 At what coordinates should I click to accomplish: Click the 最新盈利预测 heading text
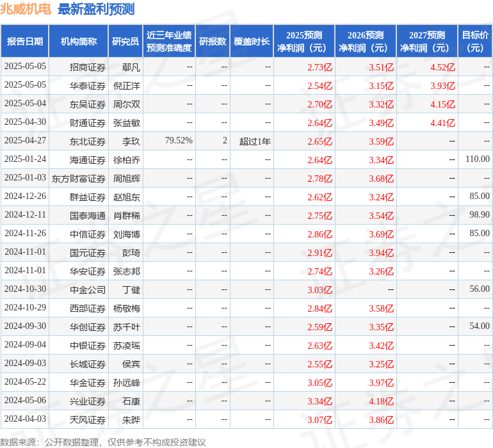click(x=96, y=10)
